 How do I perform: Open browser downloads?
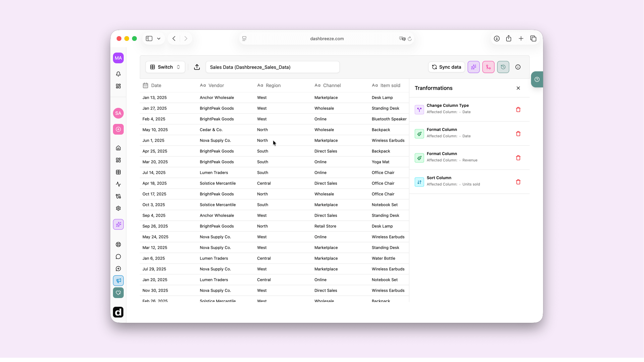(x=497, y=39)
